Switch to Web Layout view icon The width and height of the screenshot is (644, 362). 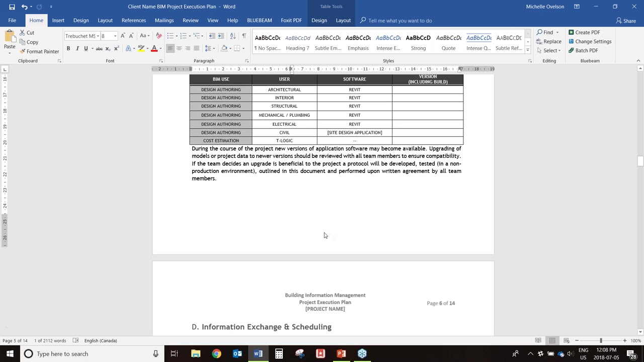click(566, 340)
